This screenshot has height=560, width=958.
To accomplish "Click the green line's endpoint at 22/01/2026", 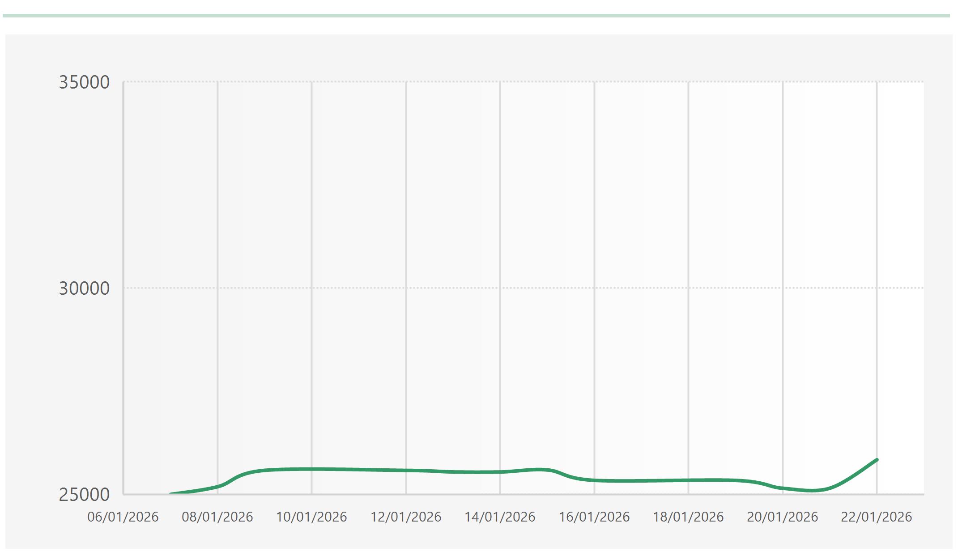I will [876, 460].
